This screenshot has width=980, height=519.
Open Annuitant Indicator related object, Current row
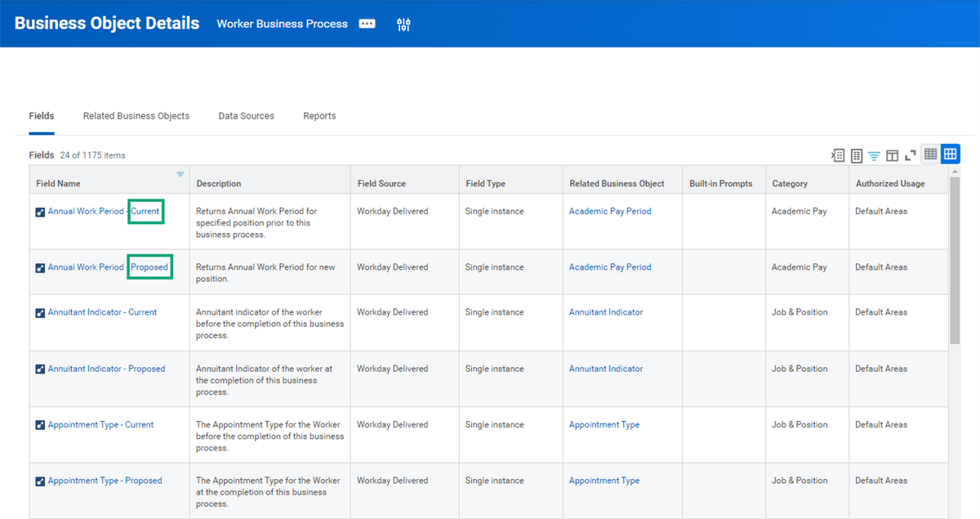[606, 312]
